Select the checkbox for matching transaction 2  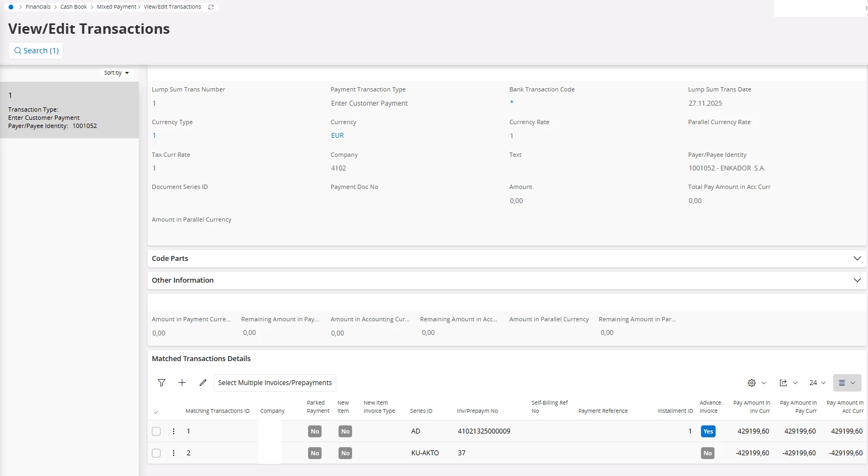point(156,453)
